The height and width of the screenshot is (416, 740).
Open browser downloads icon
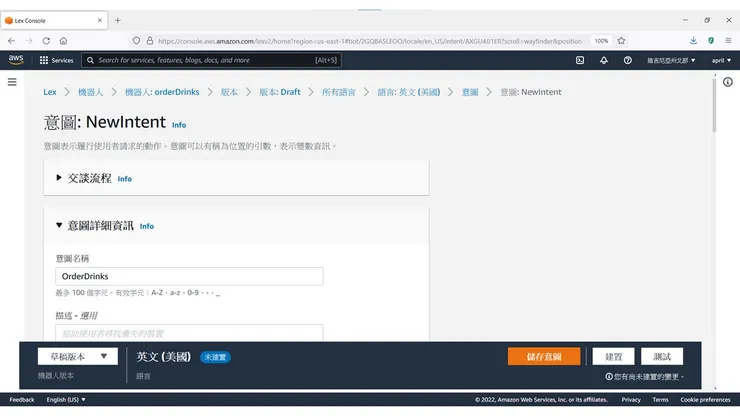pos(693,41)
